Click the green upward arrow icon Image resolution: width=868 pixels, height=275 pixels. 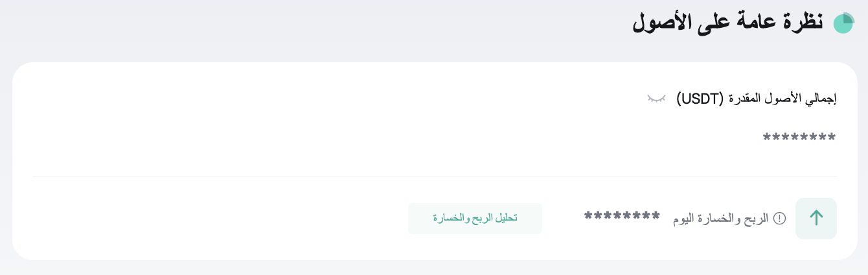pos(816,218)
